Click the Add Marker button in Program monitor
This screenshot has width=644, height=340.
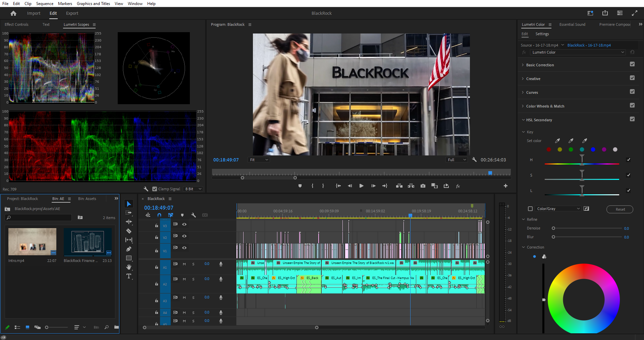coord(300,186)
